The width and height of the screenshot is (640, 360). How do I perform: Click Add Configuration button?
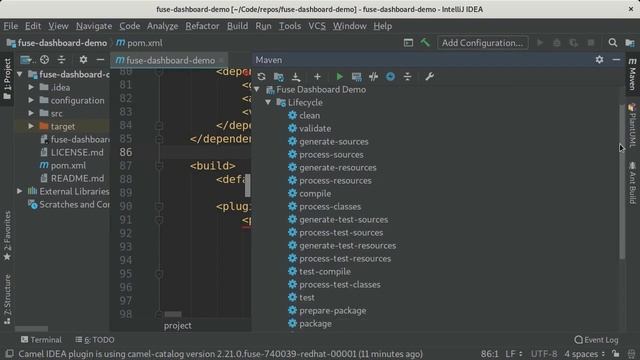pyautogui.click(x=483, y=42)
